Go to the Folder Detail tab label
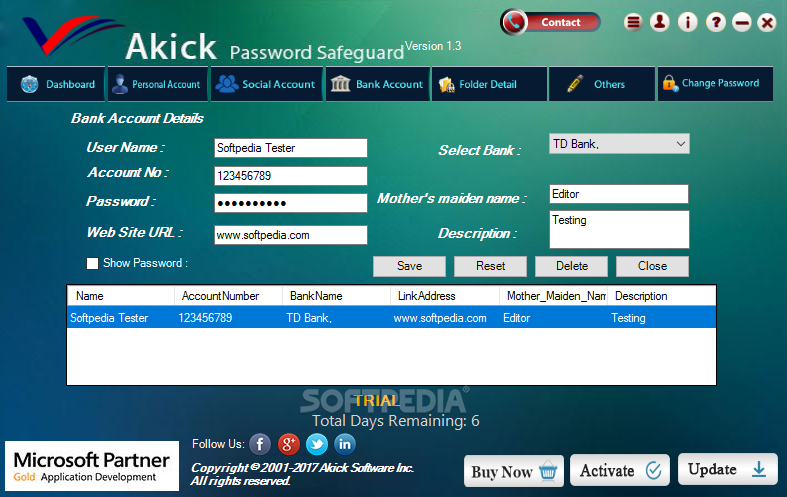Viewport: 787px width, 497px height. click(x=488, y=84)
